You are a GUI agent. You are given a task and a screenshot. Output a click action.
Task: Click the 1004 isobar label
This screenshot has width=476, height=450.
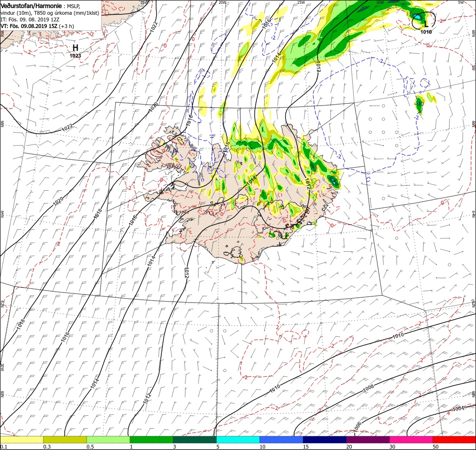(x=458, y=409)
